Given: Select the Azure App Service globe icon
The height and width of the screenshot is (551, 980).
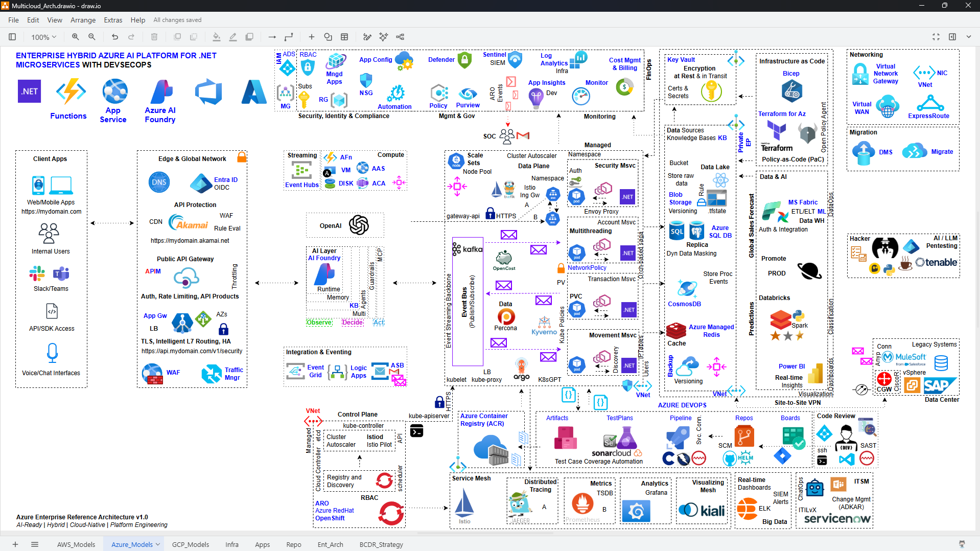Looking at the screenshot, I should [x=115, y=91].
